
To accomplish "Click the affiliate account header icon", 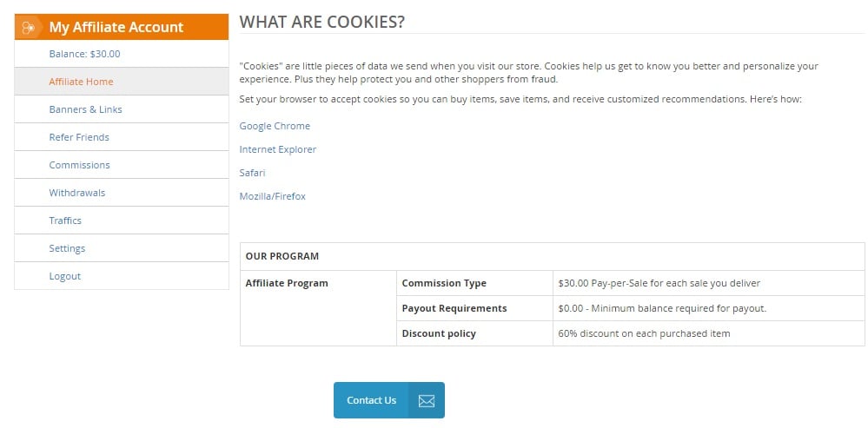I will (28, 27).
